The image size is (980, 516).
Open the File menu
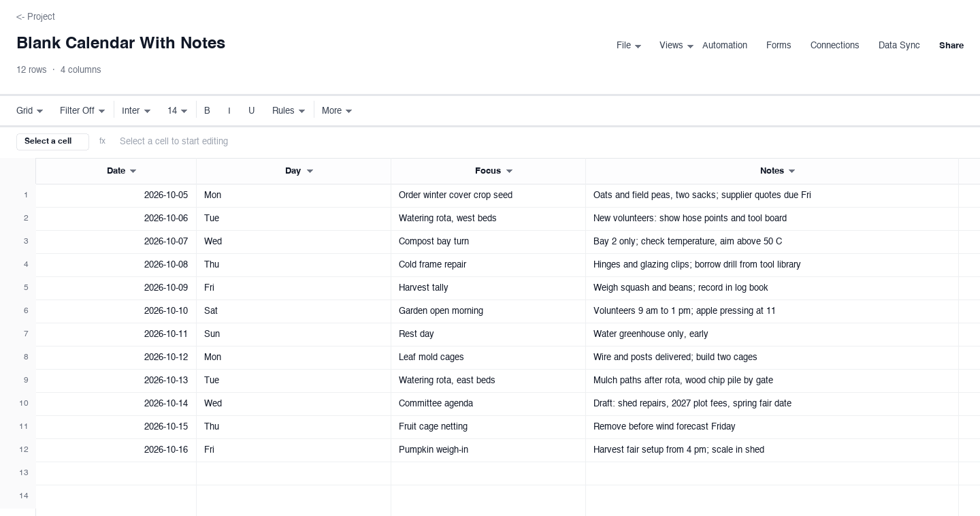coord(629,46)
